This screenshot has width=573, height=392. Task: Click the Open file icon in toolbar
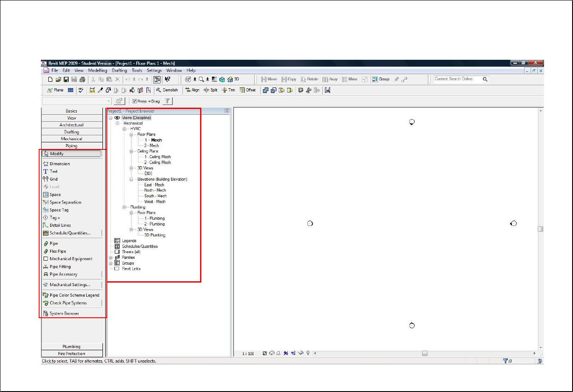click(x=58, y=80)
